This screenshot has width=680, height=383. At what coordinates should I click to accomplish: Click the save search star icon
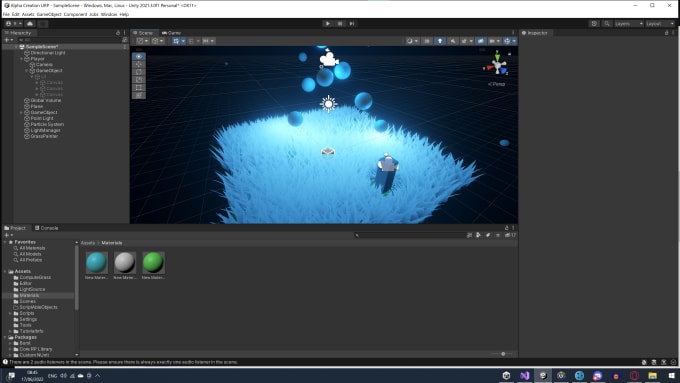point(498,235)
